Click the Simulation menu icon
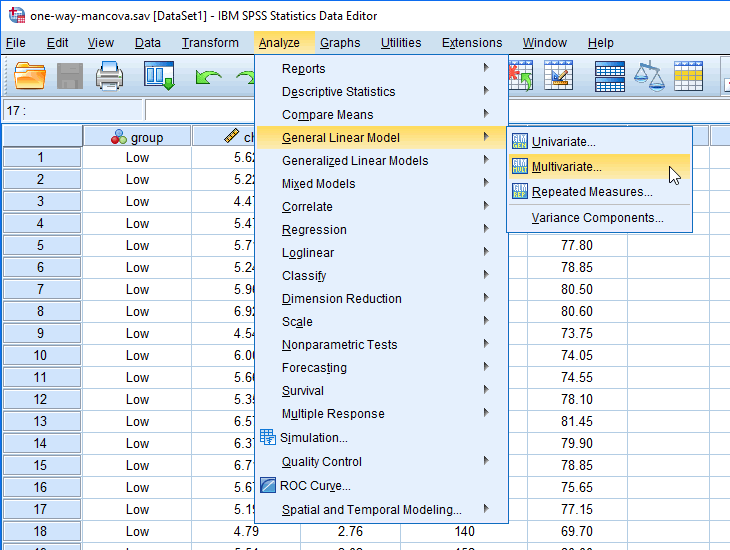Viewport: 730px width, 550px height. [x=268, y=437]
